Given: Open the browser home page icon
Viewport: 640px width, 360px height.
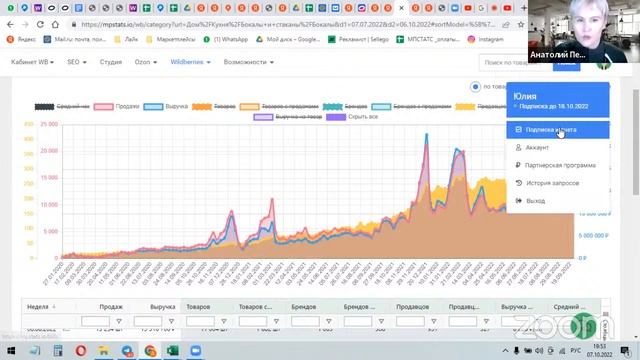Looking at the screenshot, I should point(55,24).
